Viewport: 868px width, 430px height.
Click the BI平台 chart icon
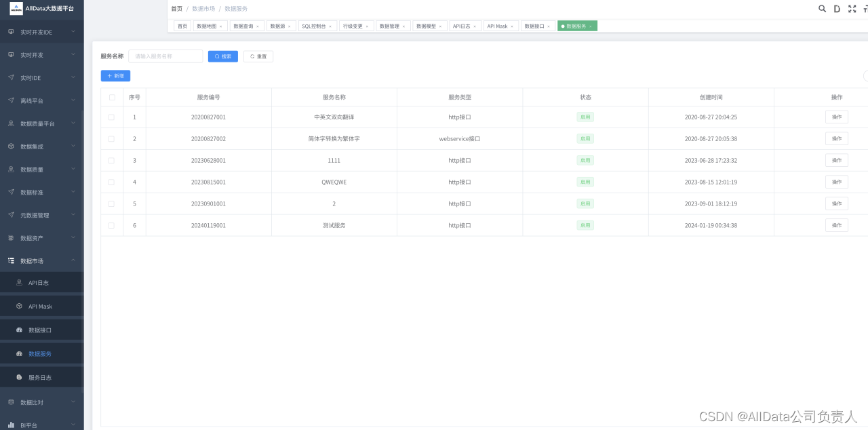[11, 425]
